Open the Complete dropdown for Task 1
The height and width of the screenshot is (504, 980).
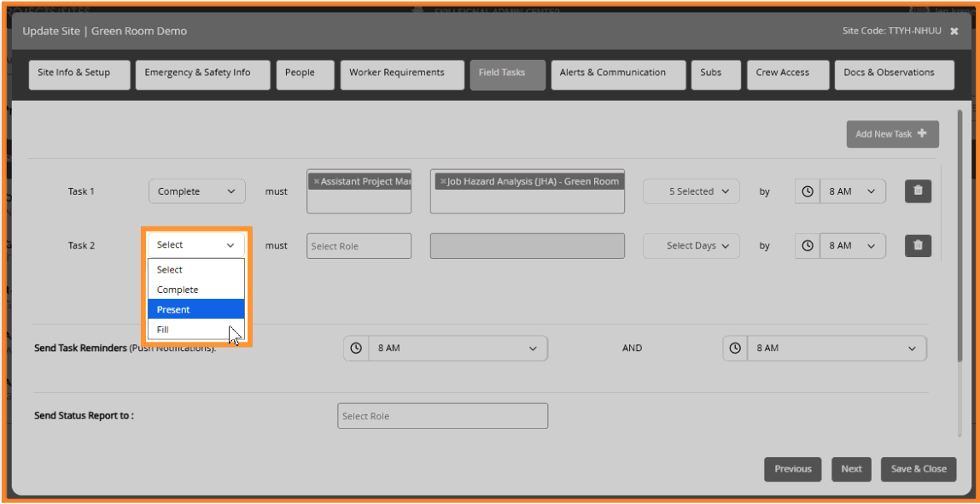pyautogui.click(x=196, y=190)
